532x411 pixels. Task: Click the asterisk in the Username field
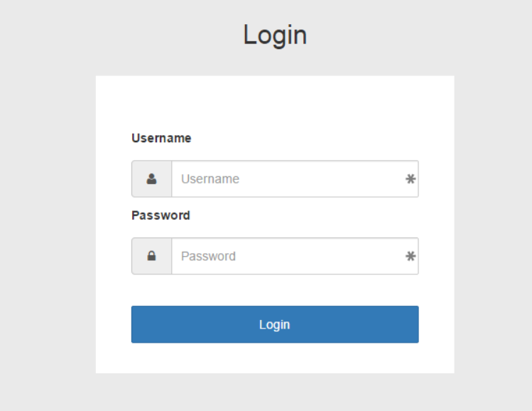411,178
